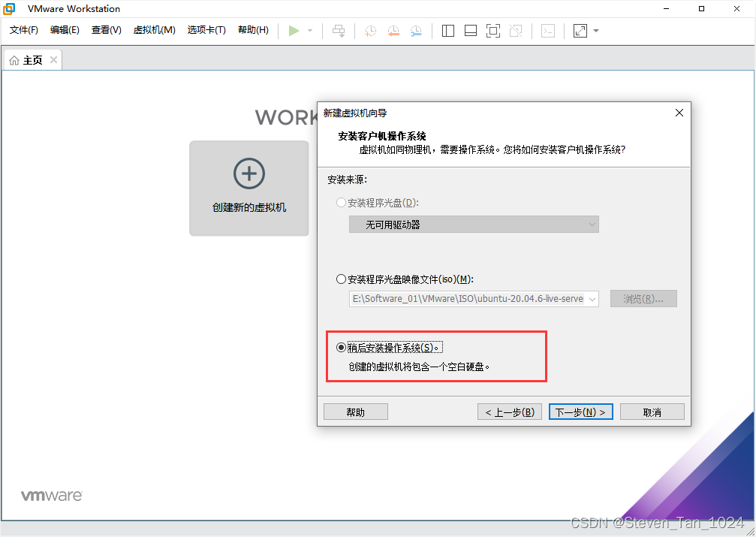The image size is (756, 537).
Task: Open the 虚拟机(M) menu
Action: coord(155,30)
